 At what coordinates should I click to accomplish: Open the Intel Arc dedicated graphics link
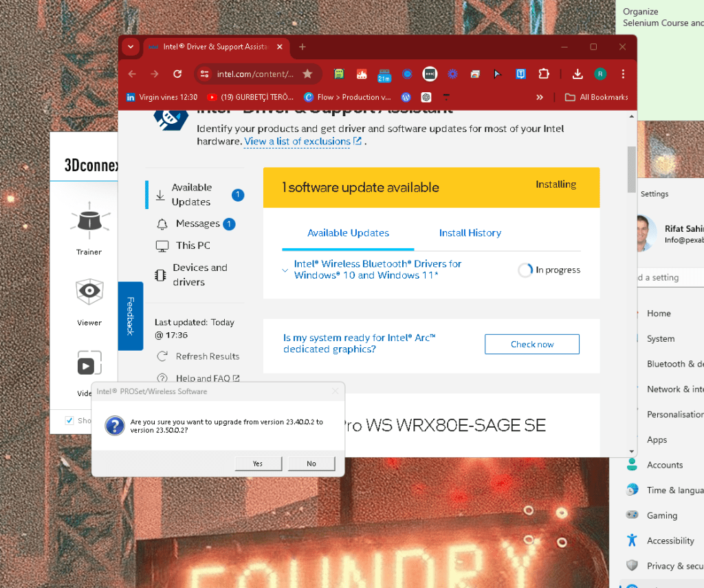[x=359, y=343]
